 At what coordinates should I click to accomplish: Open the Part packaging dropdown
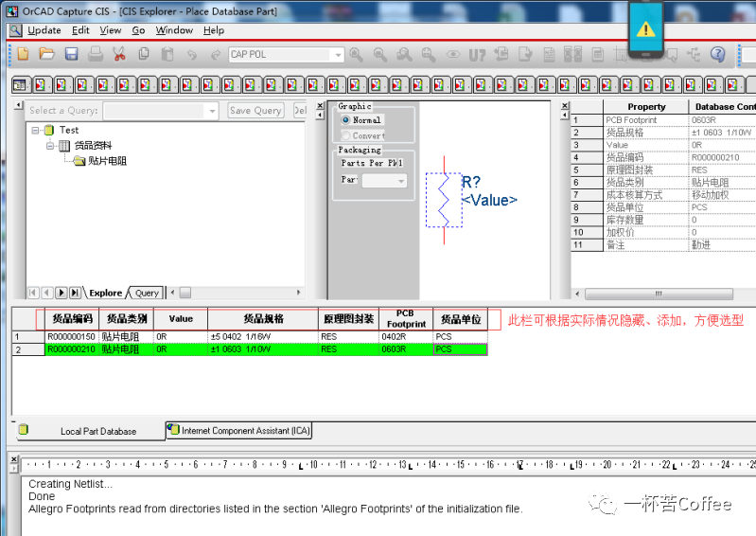401,181
